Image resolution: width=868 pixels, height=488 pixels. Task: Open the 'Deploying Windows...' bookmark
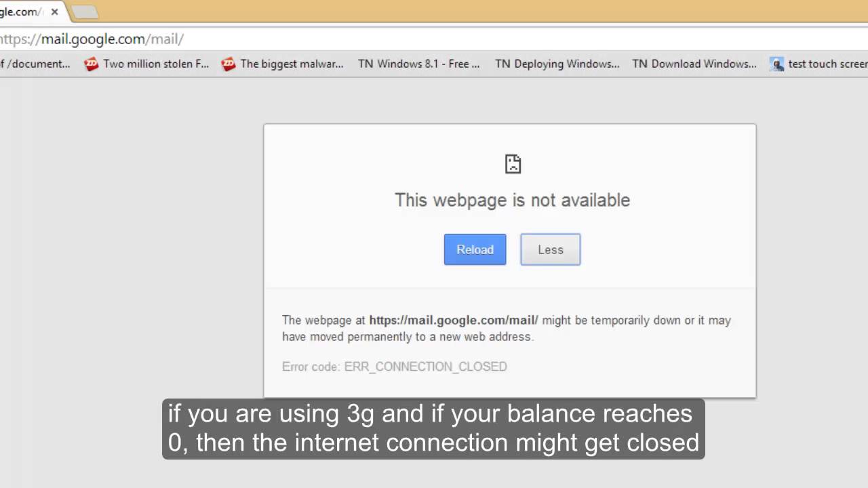(557, 64)
